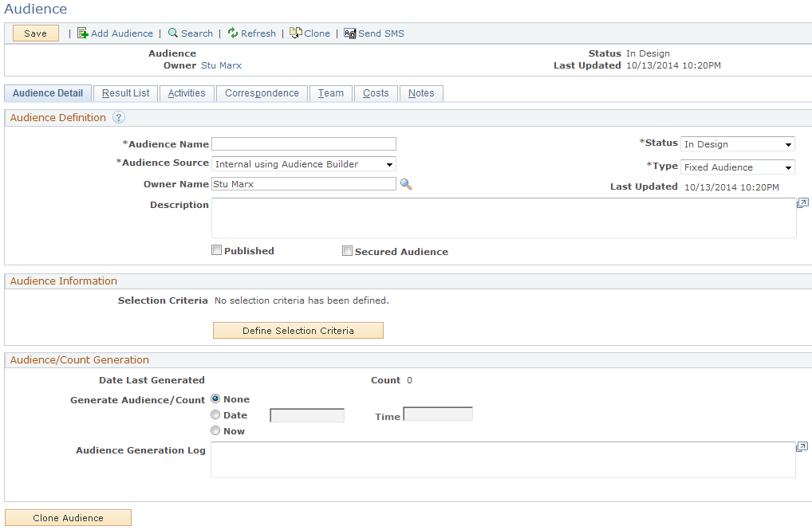The height and width of the screenshot is (530, 812).
Task: Open the Audience Source dropdown
Action: click(x=304, y=164)
